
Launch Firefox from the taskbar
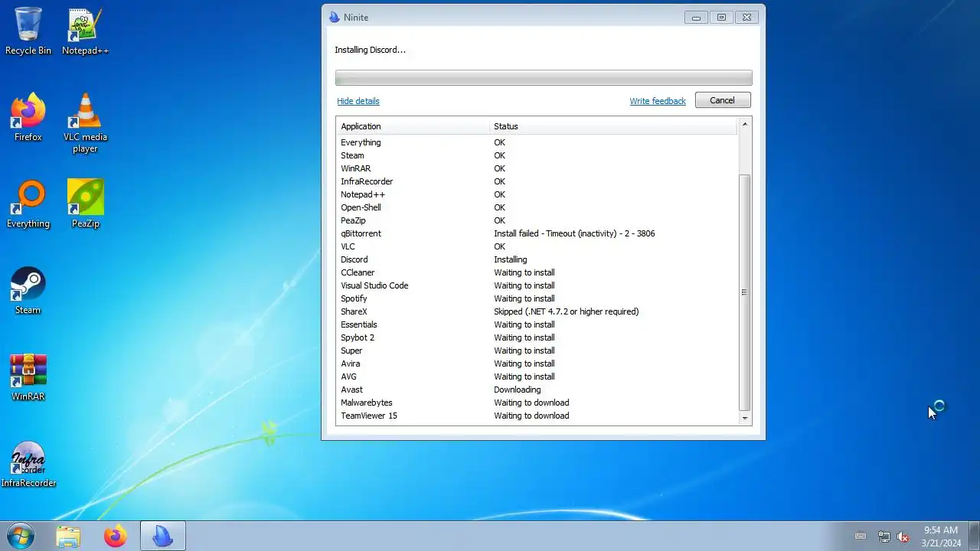coord(116,536)
